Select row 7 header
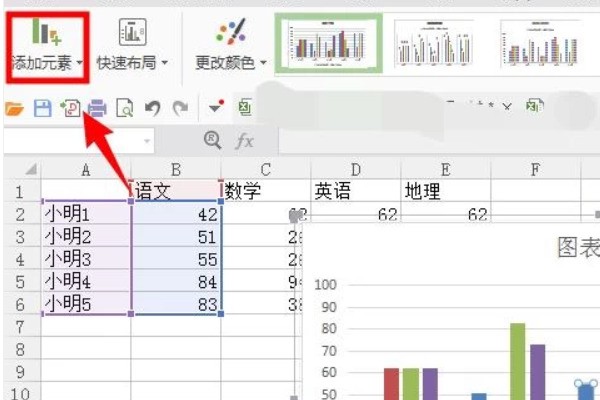Screen dimensions: 600x400 click(20, 327)
